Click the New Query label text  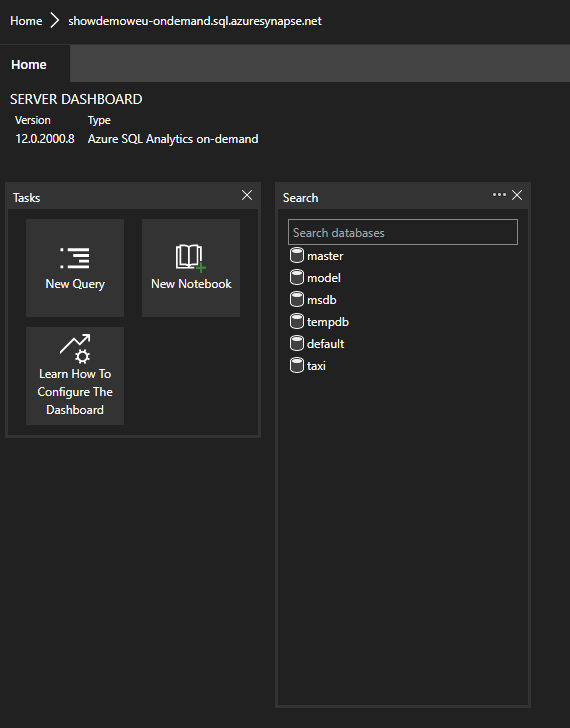click(x=75, y=284)
